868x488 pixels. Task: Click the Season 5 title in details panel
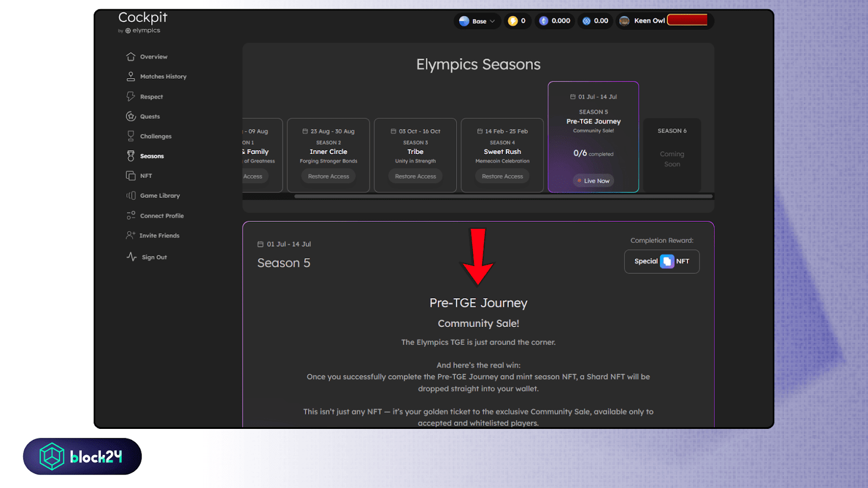[x=284, y=263]
